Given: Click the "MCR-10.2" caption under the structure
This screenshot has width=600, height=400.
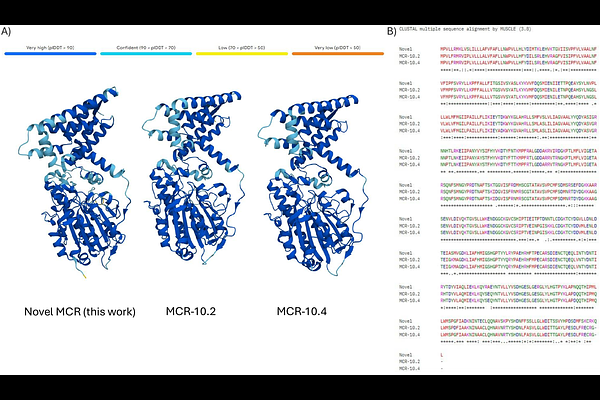Looking at the screenshot, I should pos(191,311).
